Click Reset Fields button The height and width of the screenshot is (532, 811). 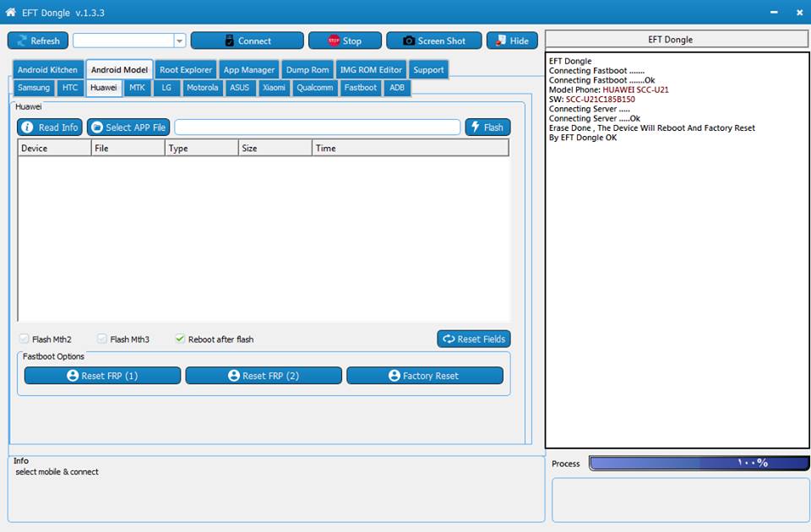pyautogui.click(x=473, y=339)
